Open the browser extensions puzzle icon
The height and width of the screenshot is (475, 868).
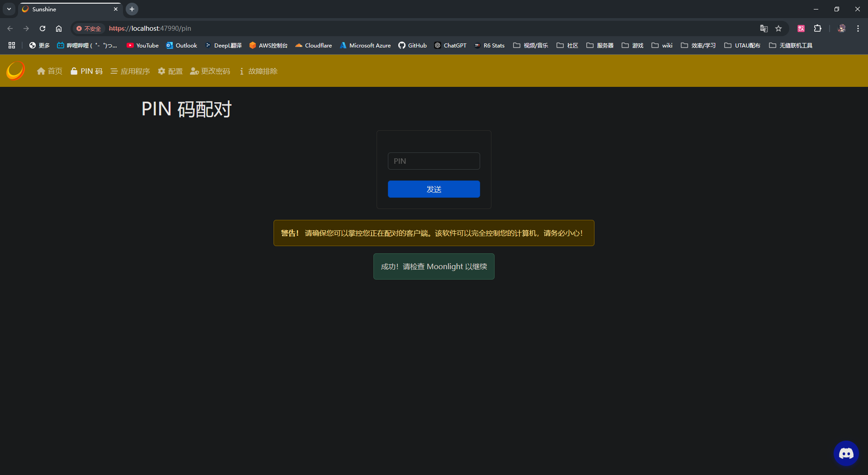(817, 28)
